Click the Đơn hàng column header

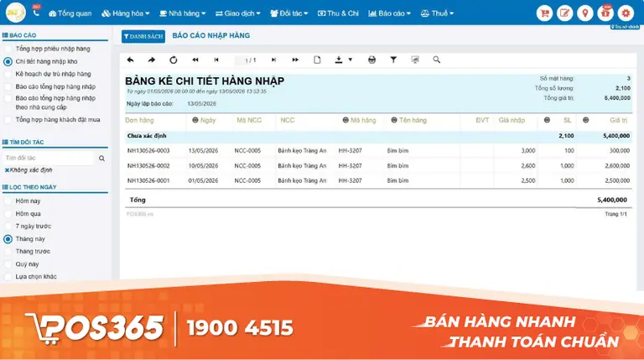pos(139,120)
